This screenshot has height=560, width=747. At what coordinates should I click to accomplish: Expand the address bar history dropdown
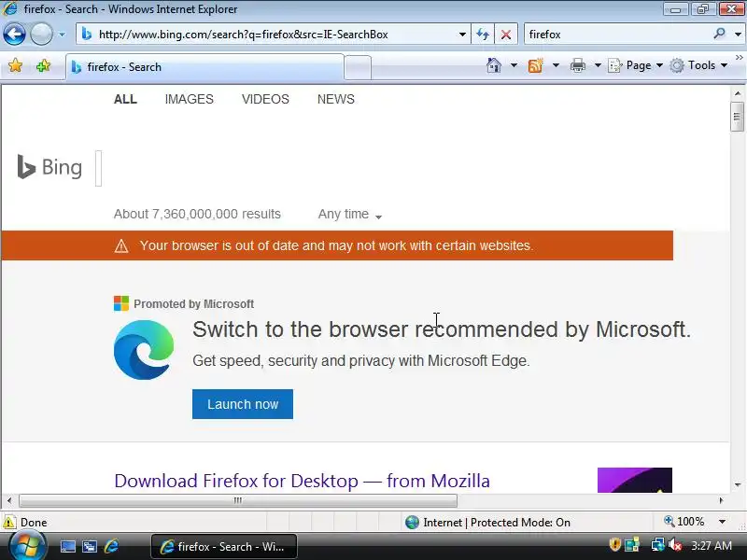(x=461, y=35)
